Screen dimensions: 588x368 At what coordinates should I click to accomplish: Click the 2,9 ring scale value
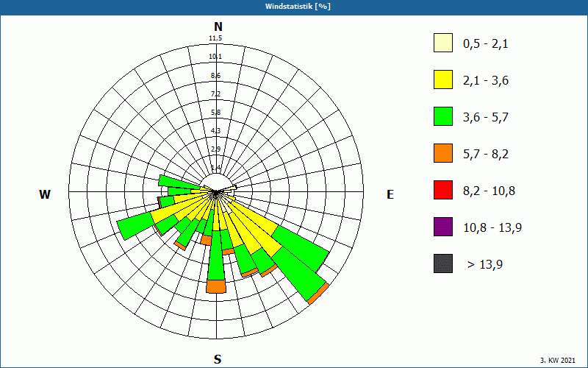[x=215, y=149]
